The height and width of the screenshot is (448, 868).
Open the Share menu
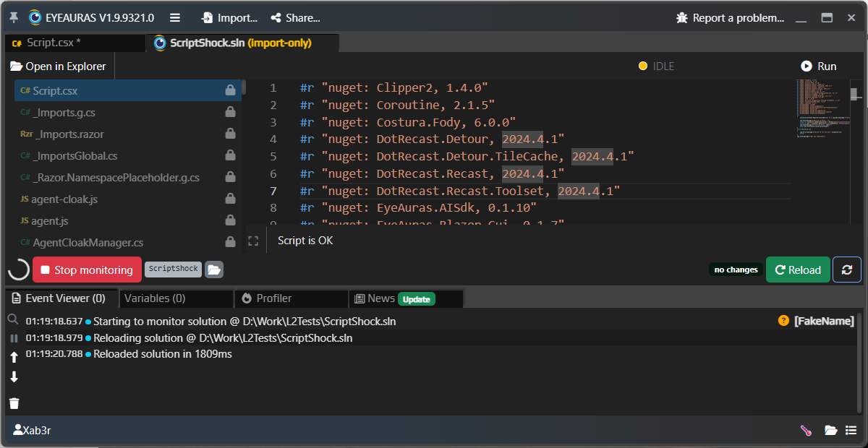click(294, 17)
